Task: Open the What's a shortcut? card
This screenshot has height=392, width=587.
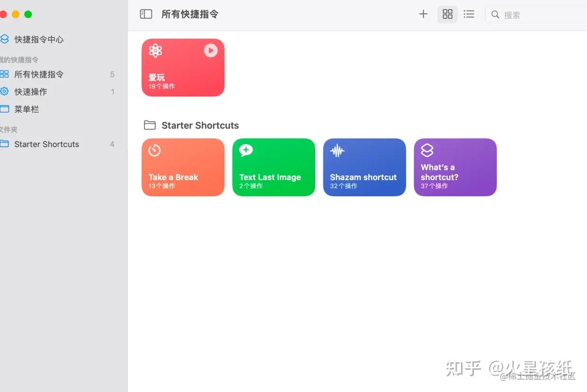Action: pyautogui.click(x=455, y=167)
